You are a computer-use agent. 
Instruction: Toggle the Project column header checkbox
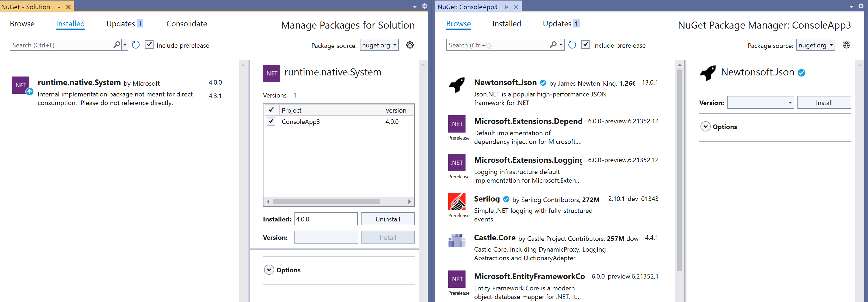click(271, 110)
